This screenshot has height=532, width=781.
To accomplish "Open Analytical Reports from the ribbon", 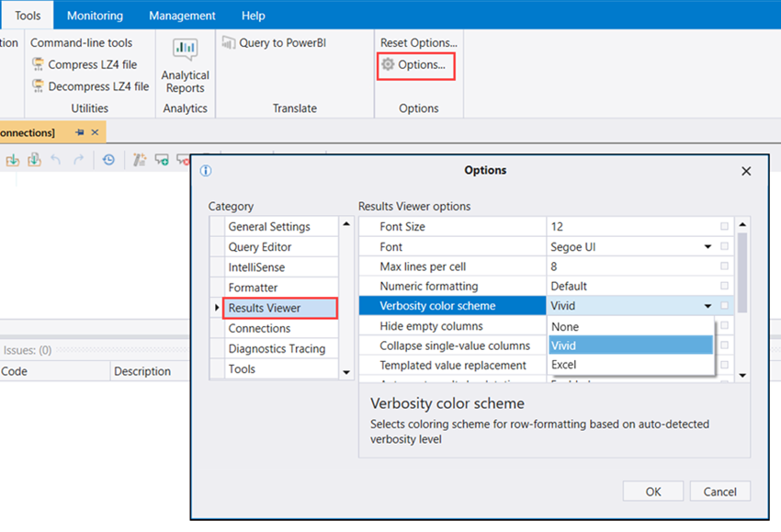I will (x=185, y=66).
